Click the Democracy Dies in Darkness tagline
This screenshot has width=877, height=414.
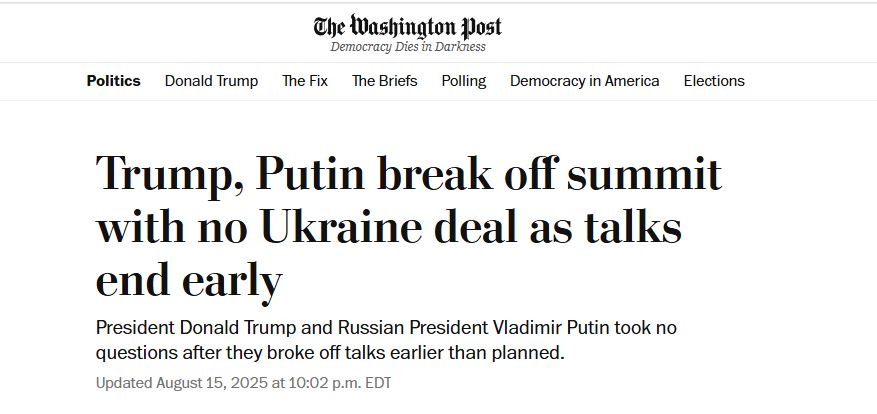pos(408,47)
